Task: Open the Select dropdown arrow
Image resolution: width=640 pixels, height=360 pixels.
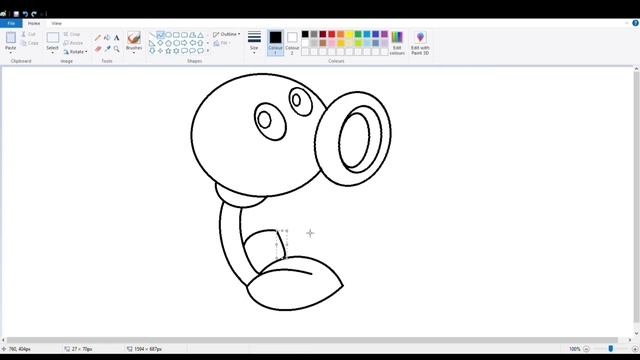Action: click(x=52, y=53)
